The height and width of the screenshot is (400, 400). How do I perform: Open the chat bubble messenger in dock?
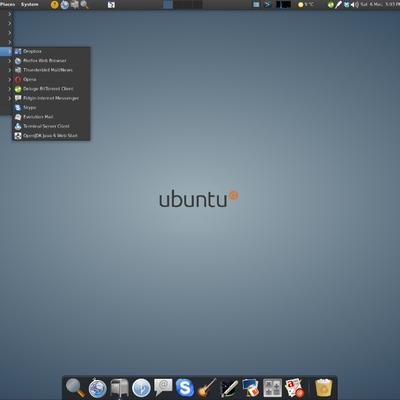tap(163, 387)
